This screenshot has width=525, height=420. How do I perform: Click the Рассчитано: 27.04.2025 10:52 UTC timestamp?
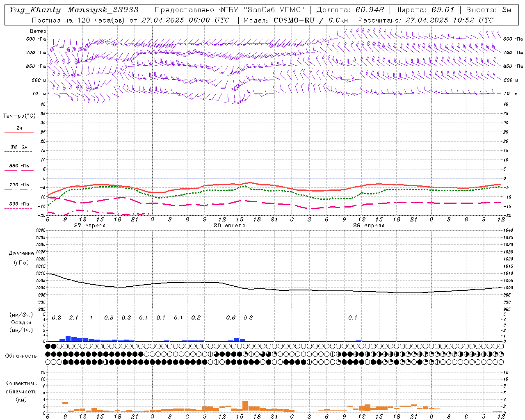426,20
